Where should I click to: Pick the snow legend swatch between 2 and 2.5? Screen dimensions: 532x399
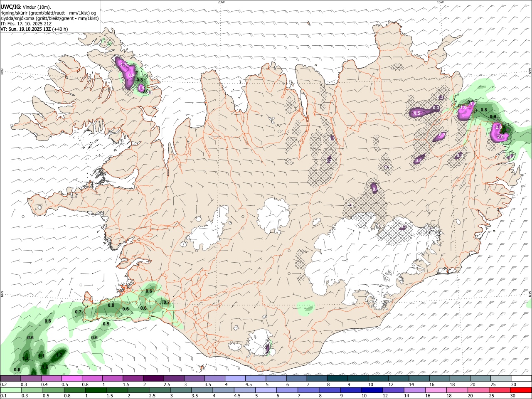[153, 378]
